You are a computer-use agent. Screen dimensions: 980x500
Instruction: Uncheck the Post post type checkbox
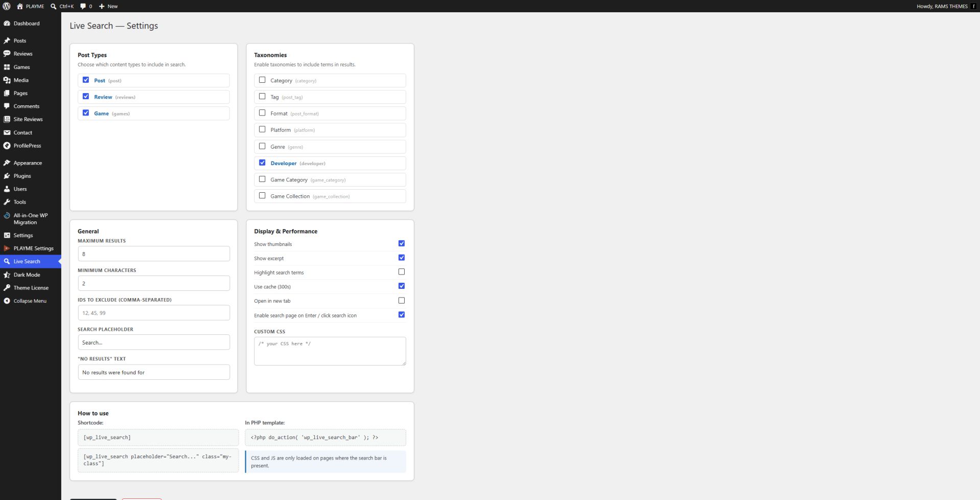(86, 80)
